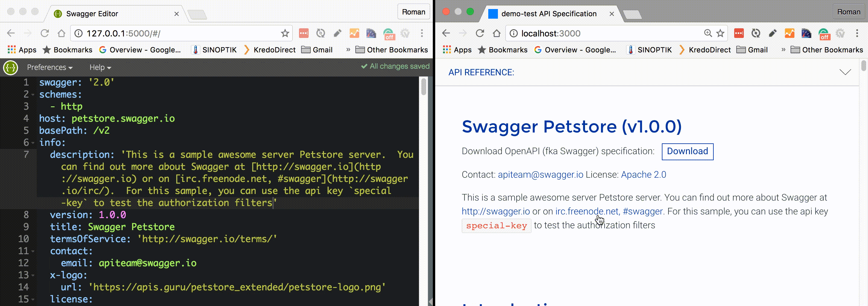Open Chrome three-dot menu in demo-test API window
The height and width of the screenshot is (306, 868).
[x=857, y=33]
